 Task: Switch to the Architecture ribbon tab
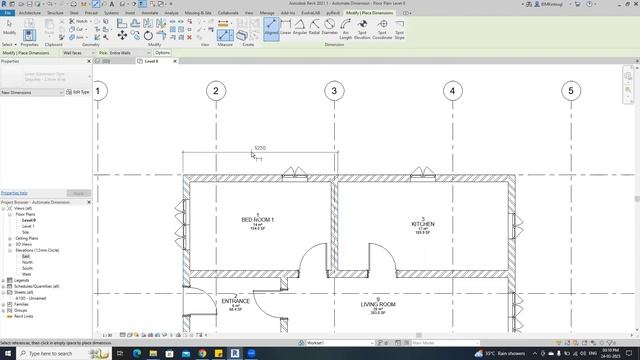coord(30,13)
